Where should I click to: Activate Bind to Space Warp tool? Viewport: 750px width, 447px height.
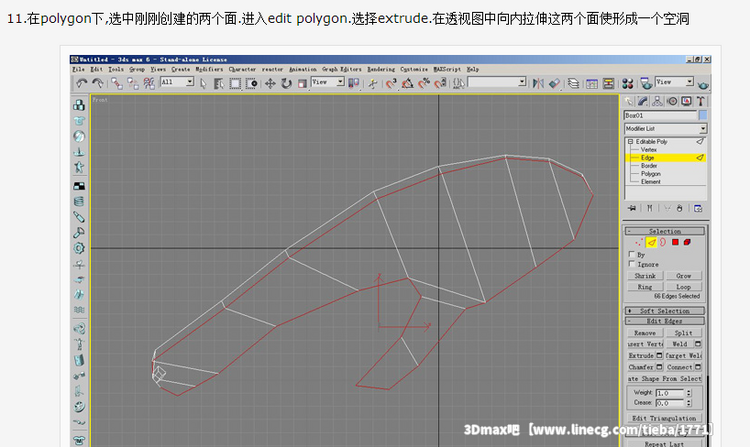149,84
